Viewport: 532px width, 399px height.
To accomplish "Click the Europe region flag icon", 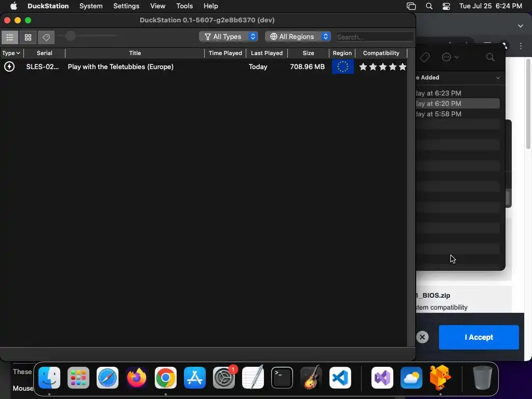I will [343, 66].
